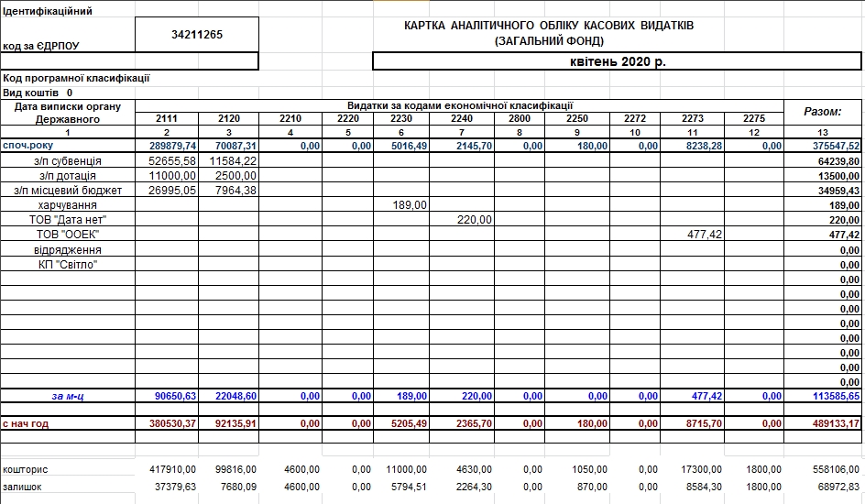Select column header 2120
This screenshot has width=865, height=504.
point(229,118)
